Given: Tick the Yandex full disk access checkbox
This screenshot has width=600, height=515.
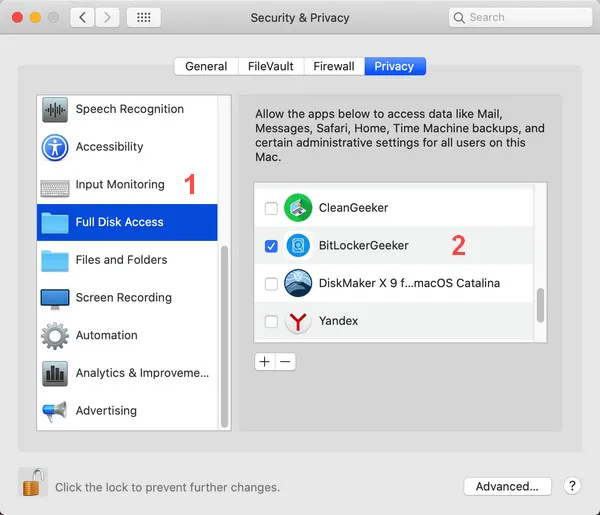Looking at the screenshot, I should pyautogui.click(x=270, y=321).
